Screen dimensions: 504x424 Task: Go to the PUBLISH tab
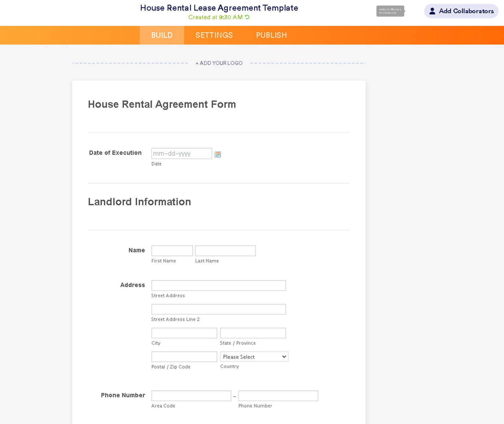tap(271, 35)
